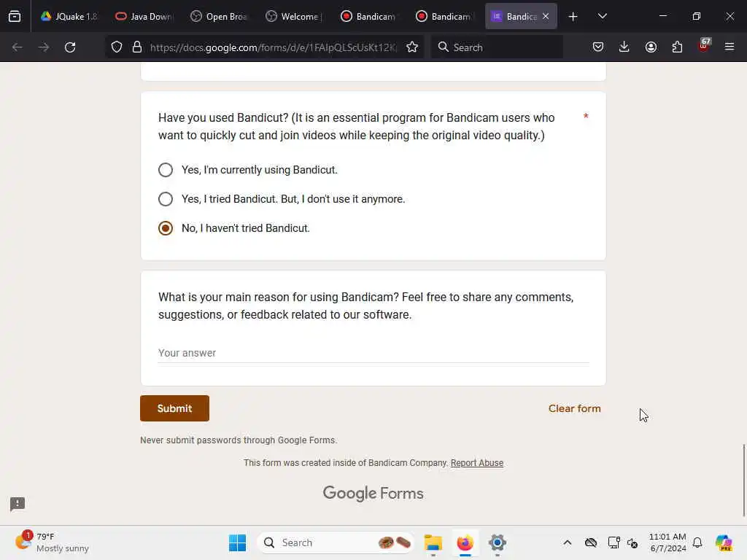The width and height of the screenshot is (747, 560).
Task: Open Settings app from the taskbar
Action: tap(497, 542)
